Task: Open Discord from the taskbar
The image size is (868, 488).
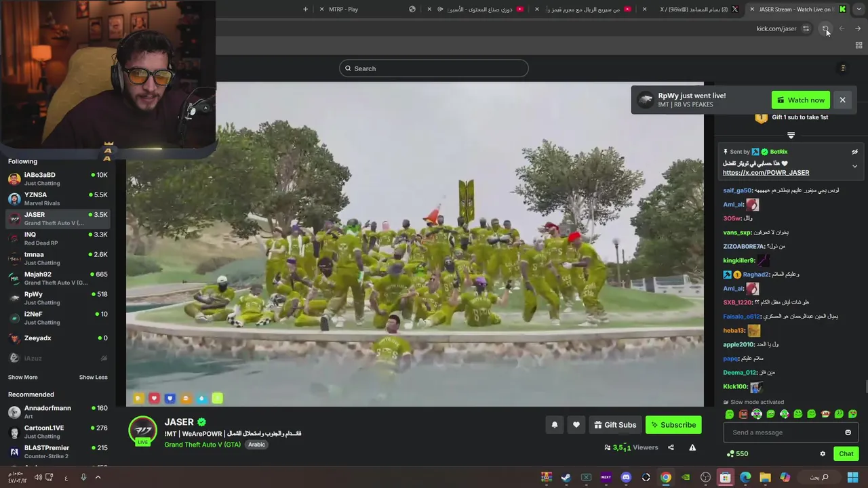Action: coord(626,477)
